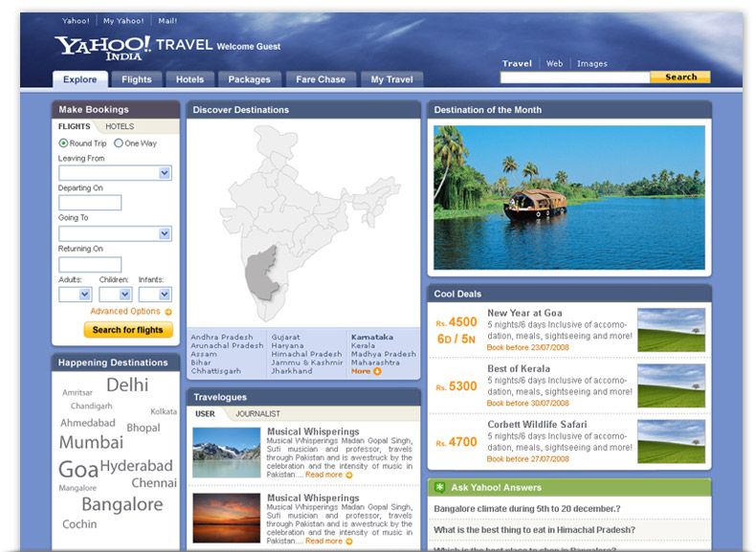This screenshot has width=756, height=552.
Task: Open the Going To dropdown
Action: [x=115, y=233]
